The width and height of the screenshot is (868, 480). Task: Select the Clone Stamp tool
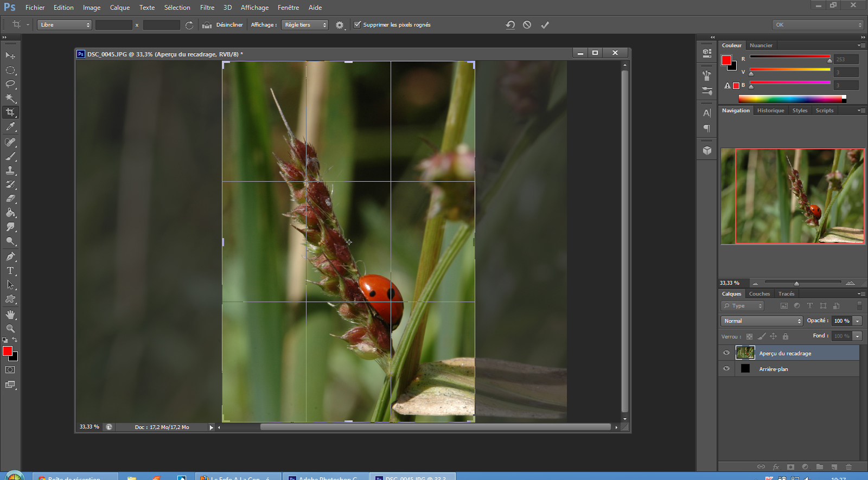(10, 170)
